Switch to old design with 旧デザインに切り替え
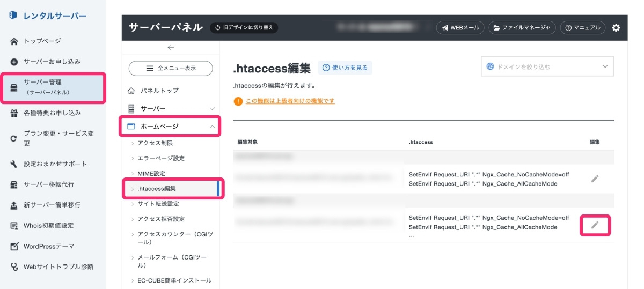This screenshot has width=644, height=289. pyautogui.click(x=244, y=27)
